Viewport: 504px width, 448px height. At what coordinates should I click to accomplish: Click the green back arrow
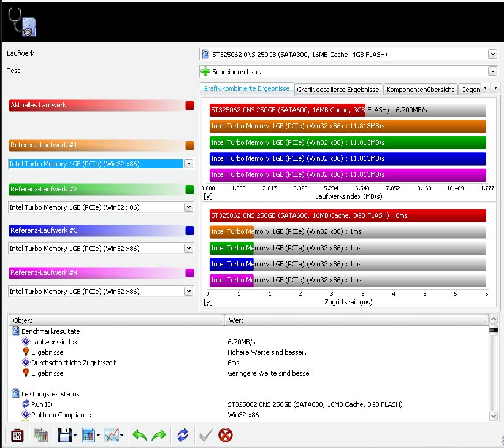(x=140, y=436)
